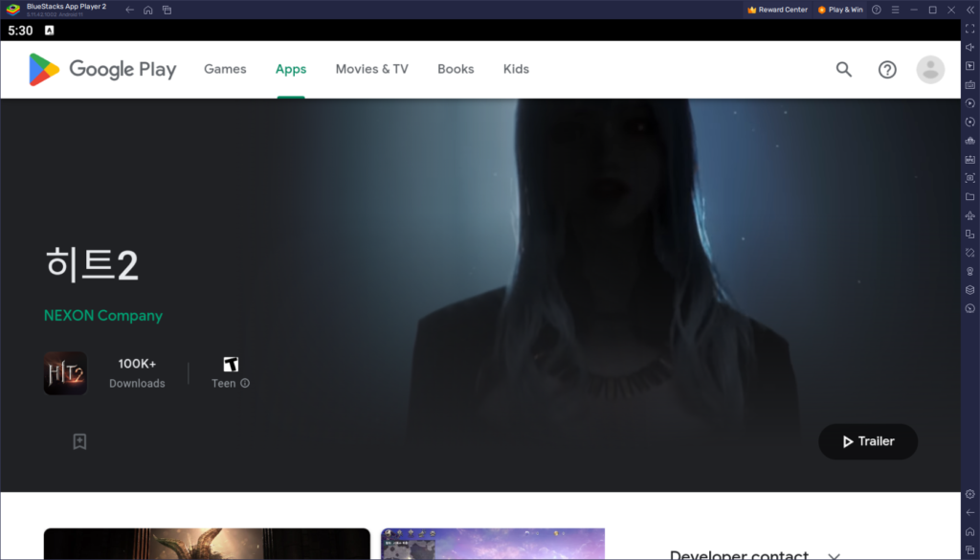The width and height of the screenshot is (980, 560).
Task: Mute BlueStacks volume from the sidebar
Action: (969, 48)
